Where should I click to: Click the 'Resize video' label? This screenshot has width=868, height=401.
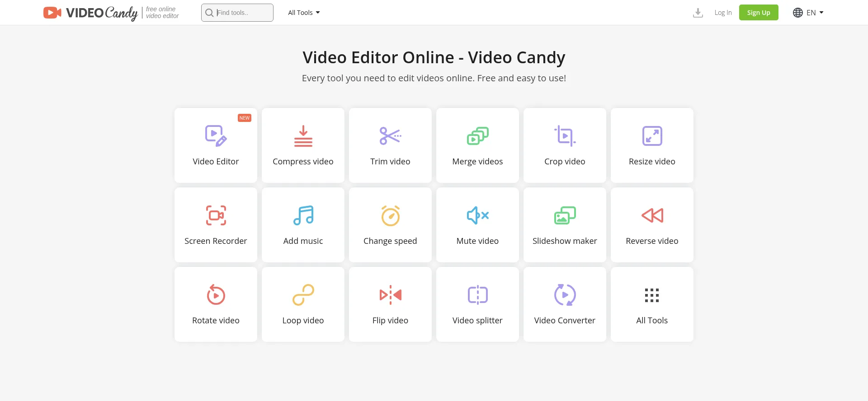pos(652,162)
